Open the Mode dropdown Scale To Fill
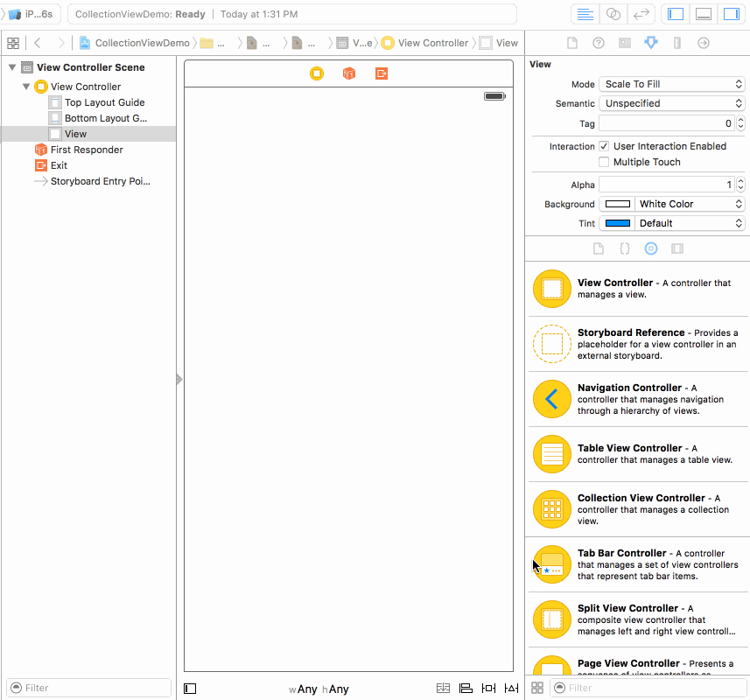This screenshot has width=750, height=700. tap(672, 84)
